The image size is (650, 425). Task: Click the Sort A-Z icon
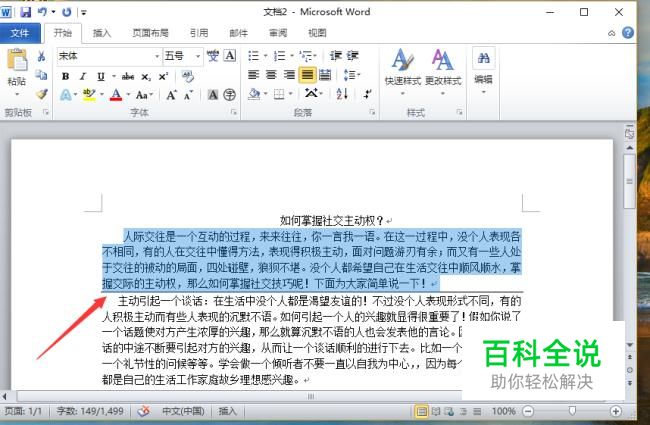tap(342, 95)
